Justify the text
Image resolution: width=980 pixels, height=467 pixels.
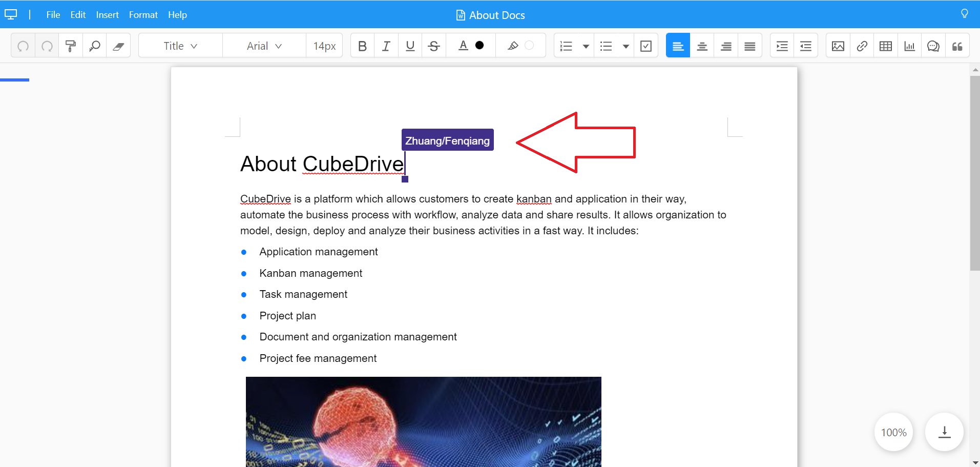point(750,46)
